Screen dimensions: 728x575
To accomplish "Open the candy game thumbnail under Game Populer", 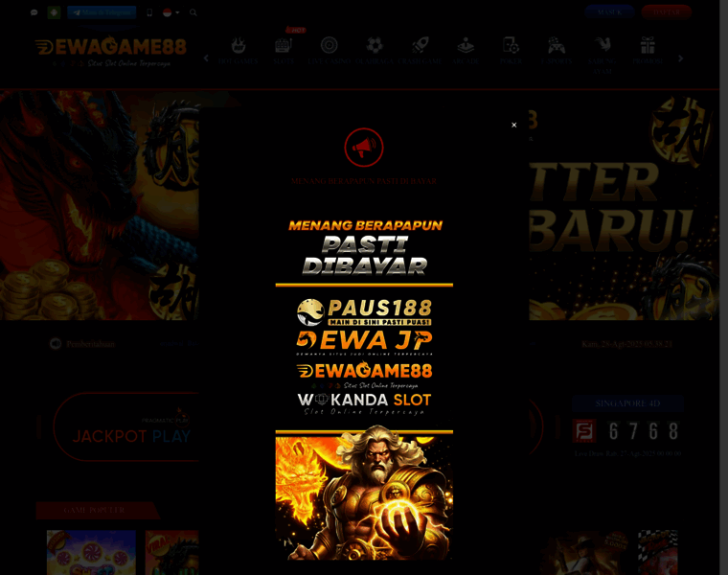I will [91, 552].
